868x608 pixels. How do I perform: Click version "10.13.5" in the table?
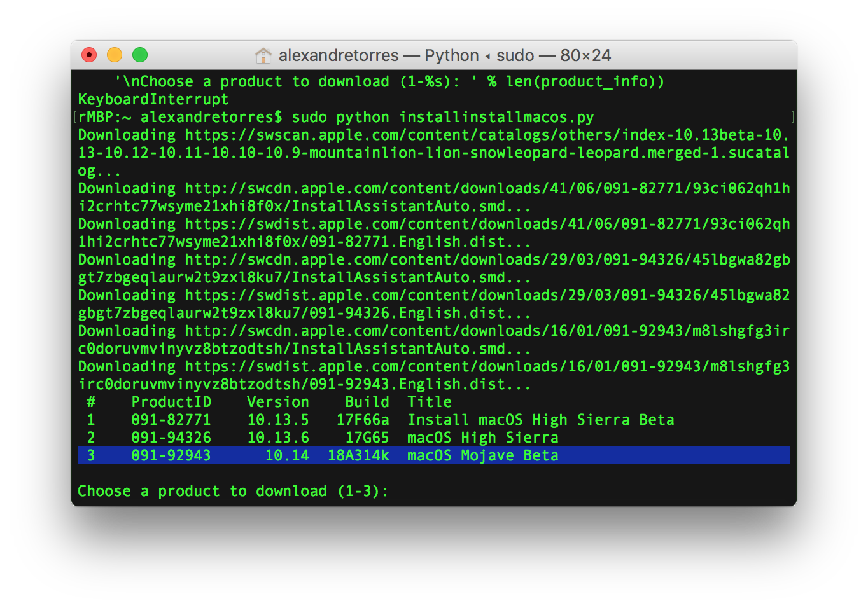click(x=278, y=420)
